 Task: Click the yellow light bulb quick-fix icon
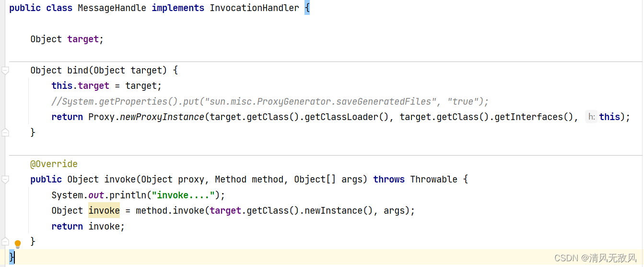click(18, 244)
